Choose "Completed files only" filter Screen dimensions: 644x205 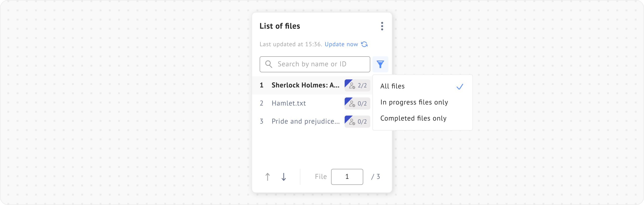[x=413, y=118]
